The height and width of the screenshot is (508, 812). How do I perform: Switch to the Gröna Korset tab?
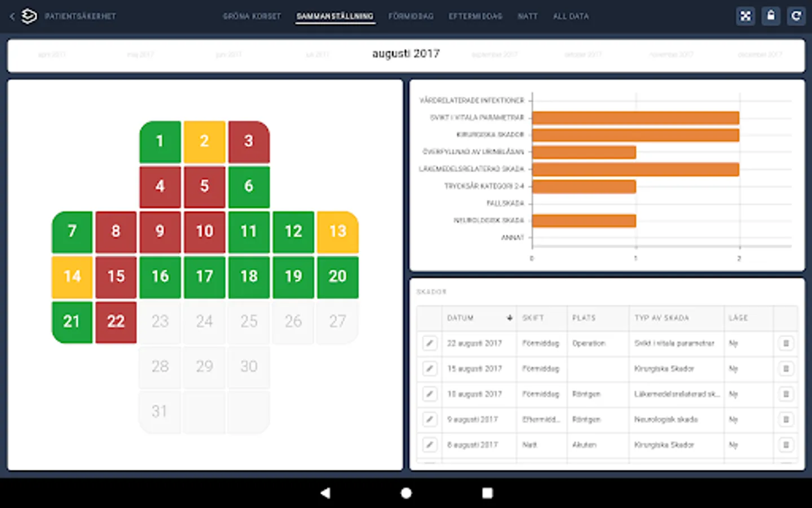[x=252, y=16]
